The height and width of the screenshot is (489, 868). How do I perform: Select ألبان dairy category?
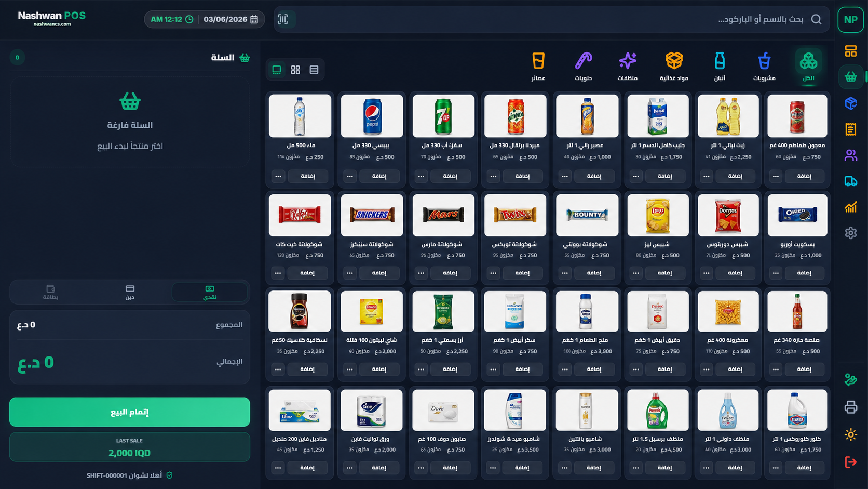(720, 66)
